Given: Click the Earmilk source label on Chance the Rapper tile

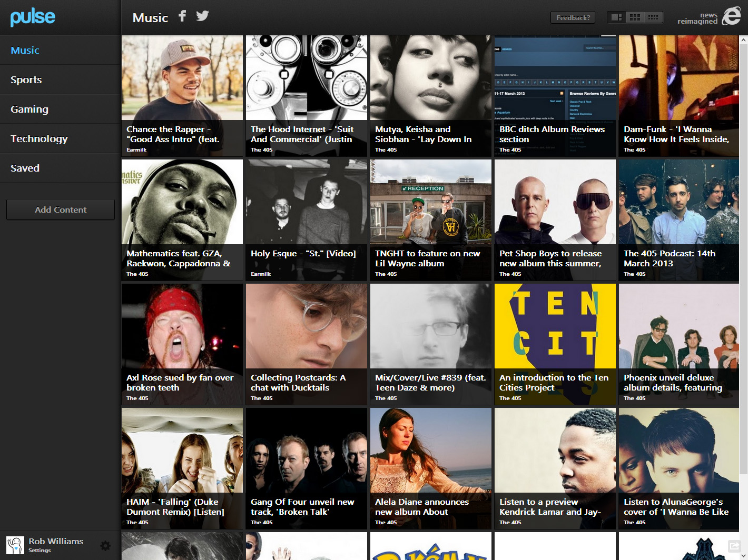Looking at the screenshot, I should pos(136,150).
